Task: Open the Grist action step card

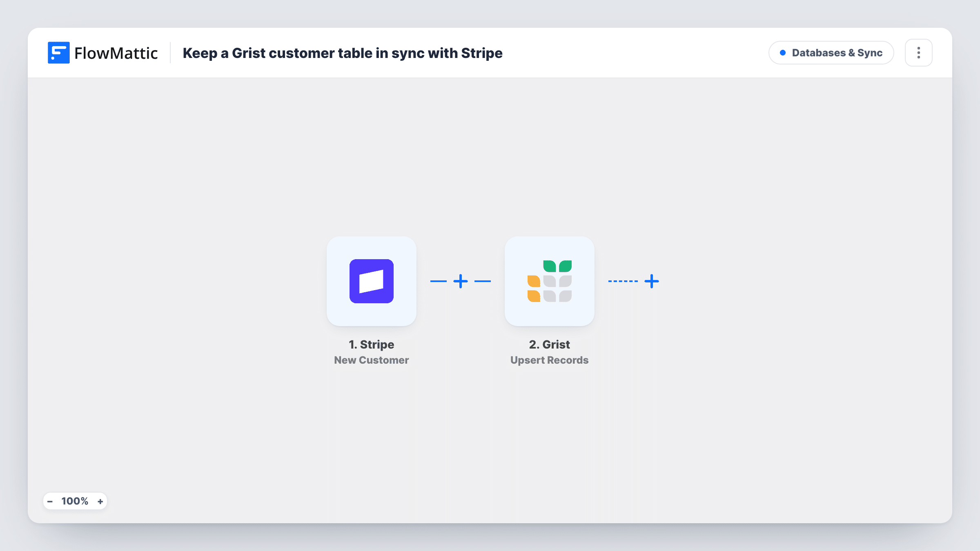Action: click(549, 281)
